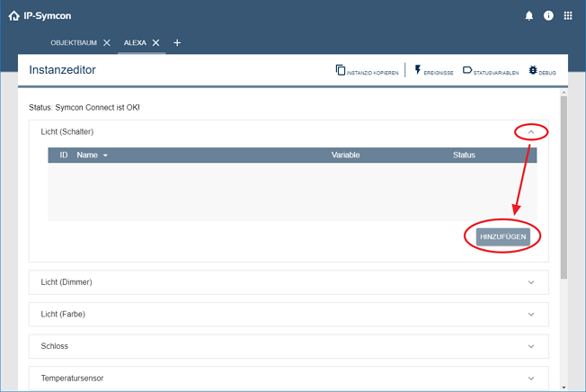Open the info icon in header
This screenshot has height=392, width=586.
(x=548, y=16)
